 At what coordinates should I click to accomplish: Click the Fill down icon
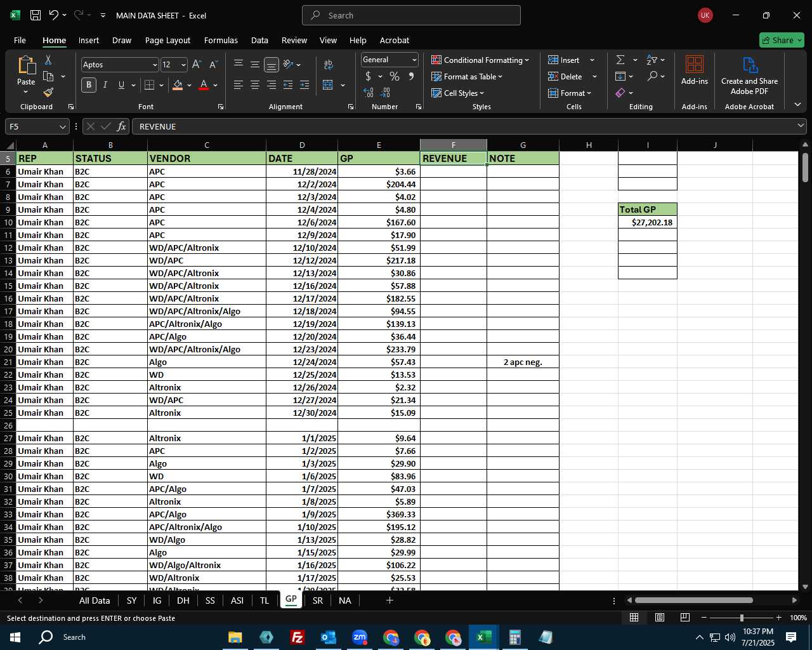click(620, 76)
